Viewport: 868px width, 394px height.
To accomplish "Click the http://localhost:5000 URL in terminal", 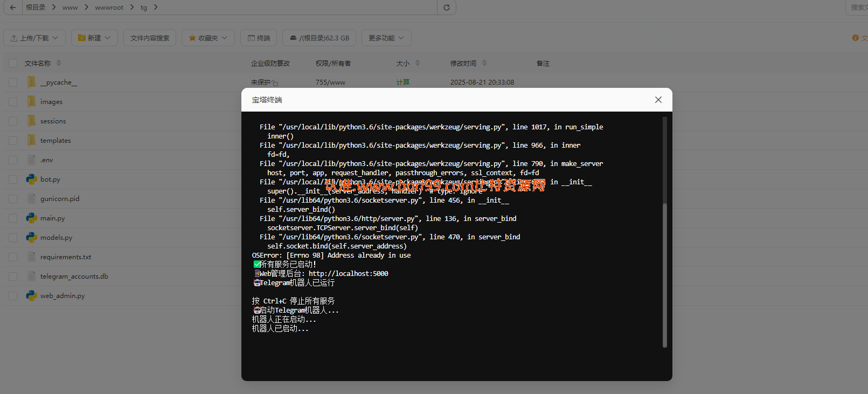I will [x=348, y=274].
